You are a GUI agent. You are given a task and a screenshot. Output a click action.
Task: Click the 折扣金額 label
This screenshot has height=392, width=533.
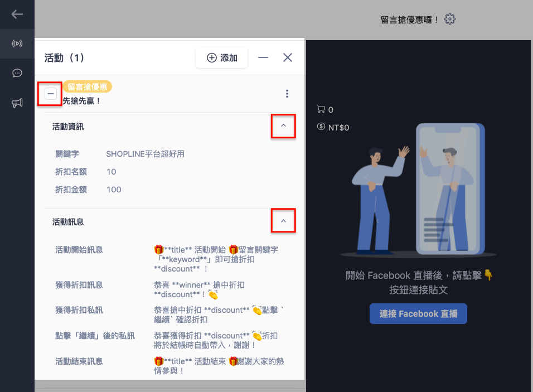pyautogui.click(x=71, y=190)
